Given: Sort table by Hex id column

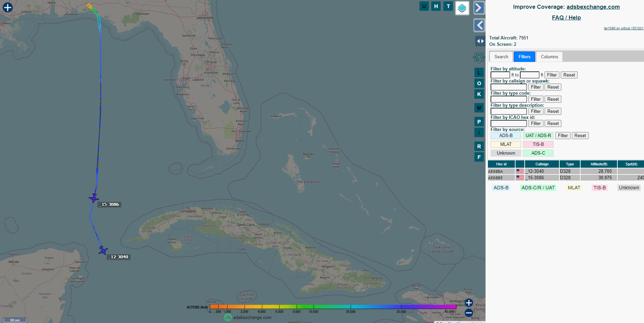Looking at the screenshot, I should click(x=501, y=164).
